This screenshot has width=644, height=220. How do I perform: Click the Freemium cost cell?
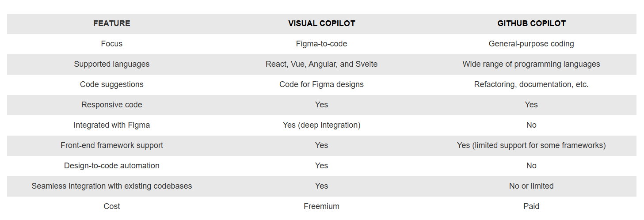click(x=321, y=206)
